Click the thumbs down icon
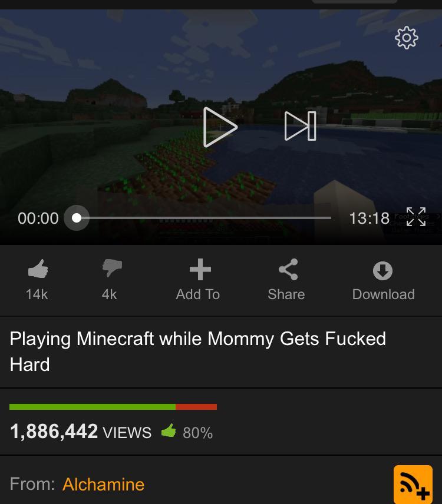Image resolution: width=442 pixels, height=504 pixels. tap(112, 268)
